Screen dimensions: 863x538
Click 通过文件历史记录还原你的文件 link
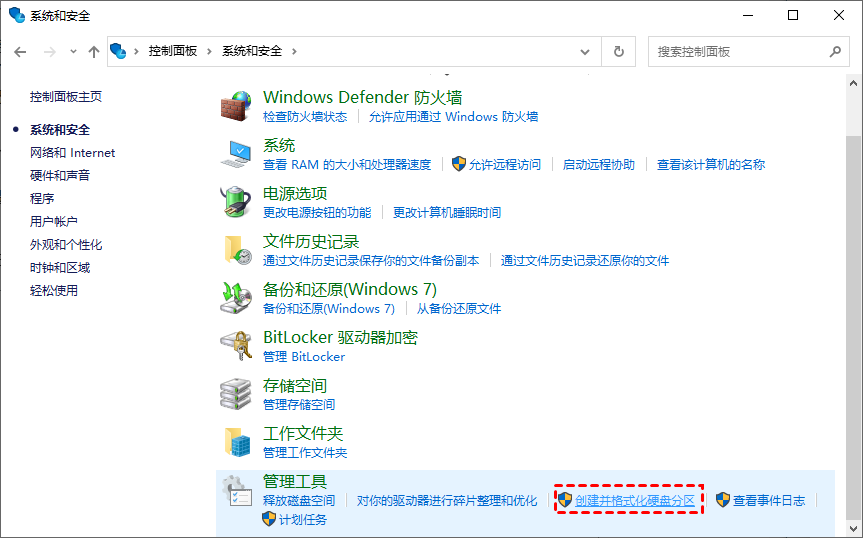tap(585, 261)
